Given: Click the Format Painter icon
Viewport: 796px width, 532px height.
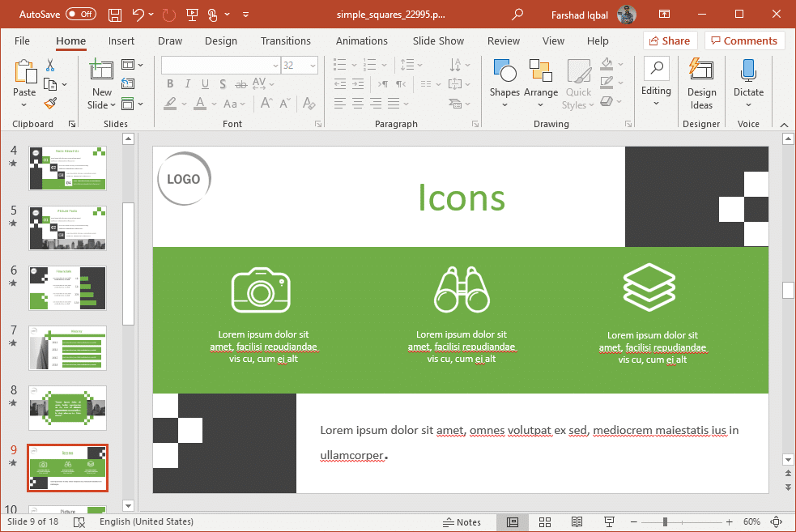Looking at the screenshot, I should pos(48,103).
